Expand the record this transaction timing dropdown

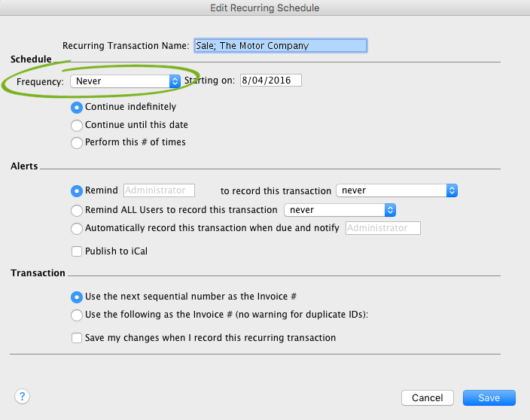tap(397, 191)
